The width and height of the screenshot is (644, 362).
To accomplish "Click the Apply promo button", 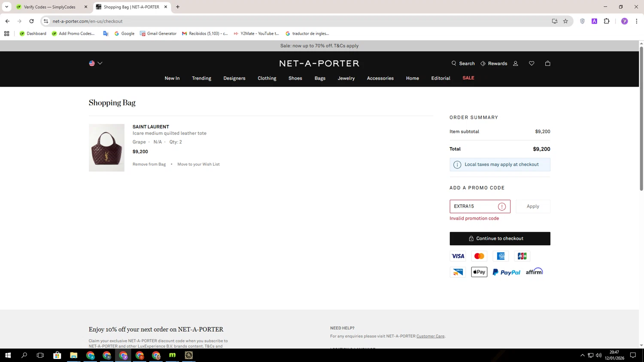I will click(533, 206).
